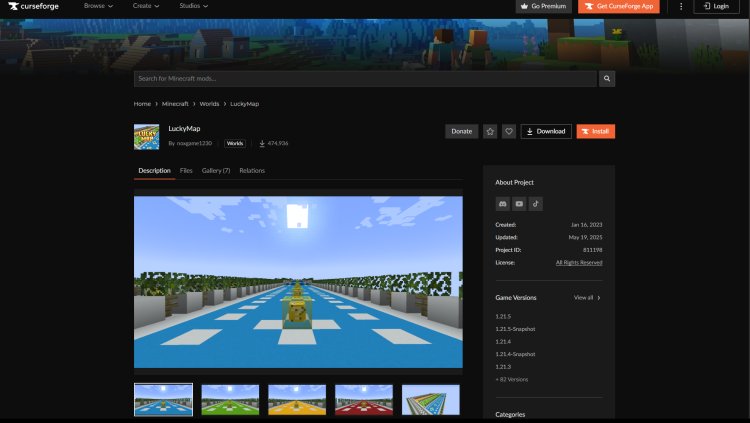Click the orange Install button

[596, 131]
